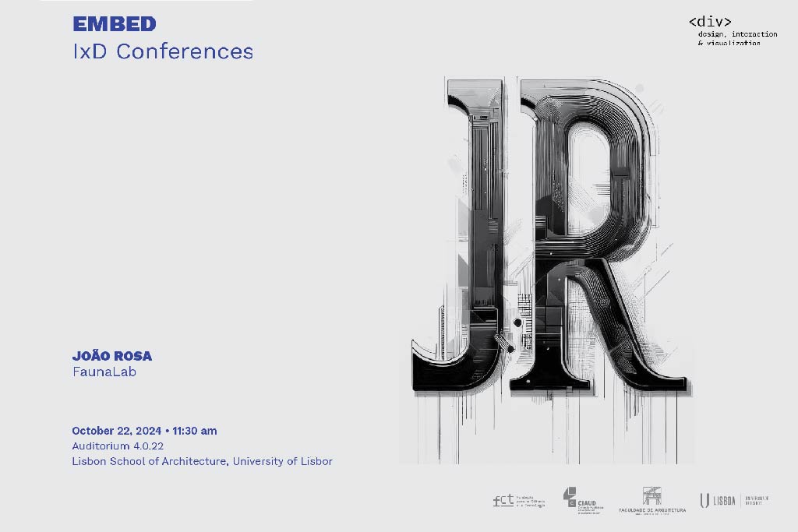The width and height of the screenshot is (798, 532).
Task: Click the Lisbon School of Architecture line
Action: click(202, 461)
